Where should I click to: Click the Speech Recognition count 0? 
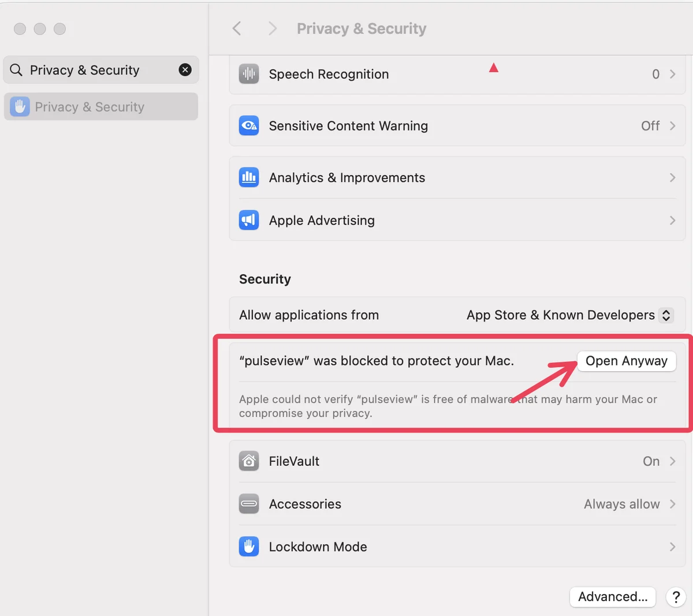pos(655,74)
